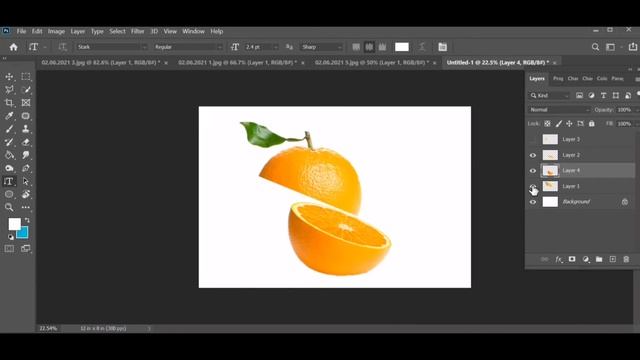640x360 pixels.
Task: Toggle lock image pixels brush icon
Action: pos(558,124)
